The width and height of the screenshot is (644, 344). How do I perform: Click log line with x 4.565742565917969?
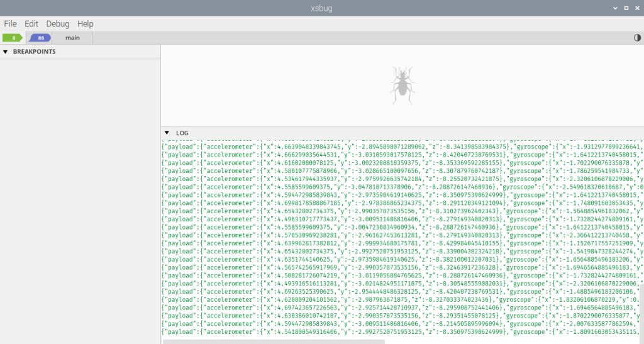click(x=402, y=268)
